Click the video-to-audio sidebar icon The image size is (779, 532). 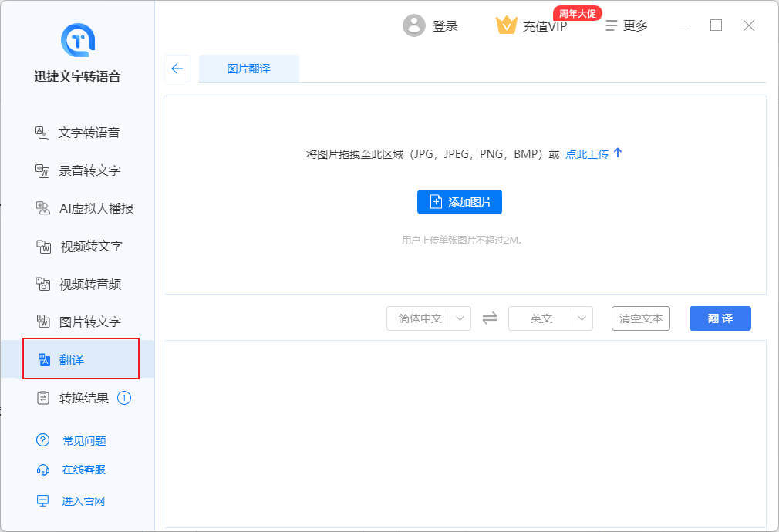(x=43, y=284)
